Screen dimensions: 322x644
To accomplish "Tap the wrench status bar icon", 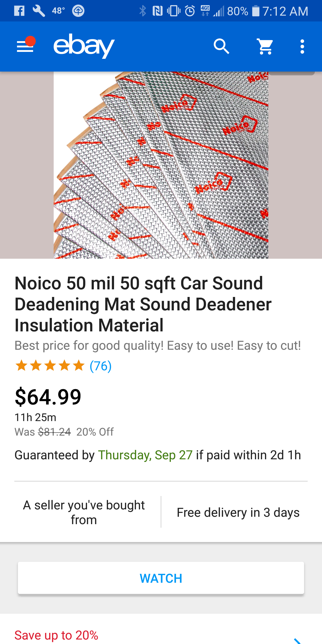I will pyautogui.click(x=39, y=11).
